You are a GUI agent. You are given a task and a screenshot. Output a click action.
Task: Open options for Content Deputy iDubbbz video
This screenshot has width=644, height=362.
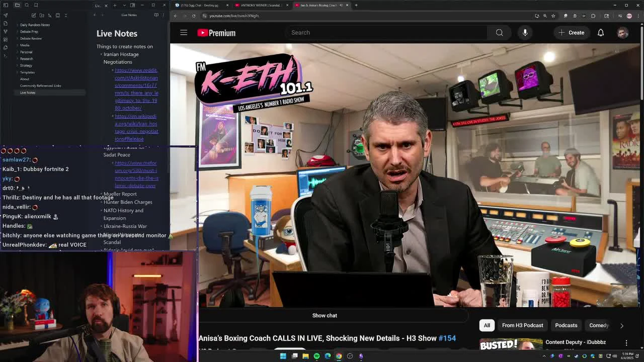coord(626,342)
